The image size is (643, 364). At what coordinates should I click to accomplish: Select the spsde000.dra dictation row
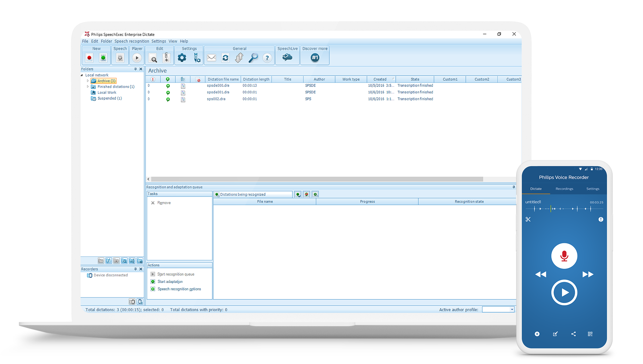tap(333, 86)
